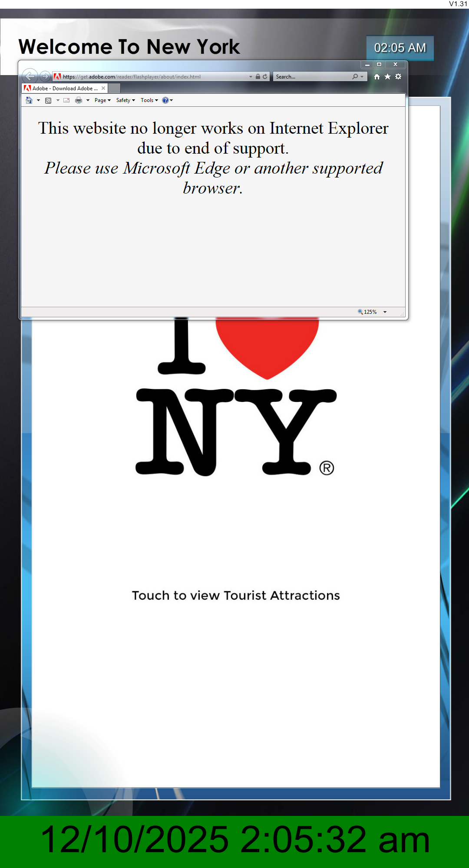The height and width of the screenshot is (868, 469).
Task: Close the Adobe tab with X
Action: (x=103, y=88)
